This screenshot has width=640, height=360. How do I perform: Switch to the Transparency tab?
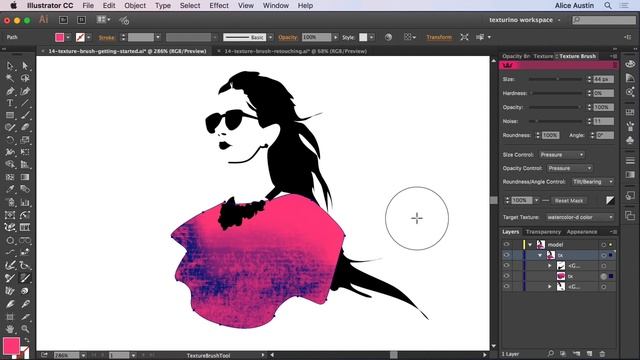click(543, 232)
